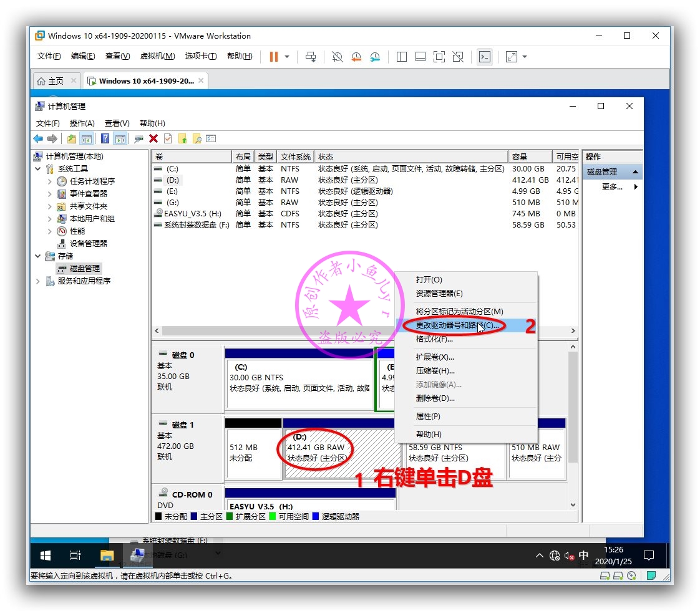This screenshot has height=611, width=700.
Task: Toggle show/hide console tree icon
Action: coord(87,138)
